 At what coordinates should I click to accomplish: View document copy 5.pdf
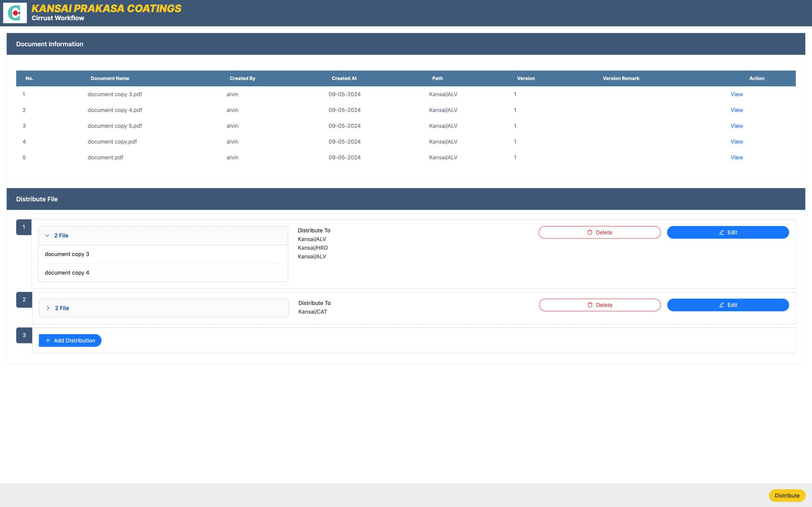click(x=736, y=126)
